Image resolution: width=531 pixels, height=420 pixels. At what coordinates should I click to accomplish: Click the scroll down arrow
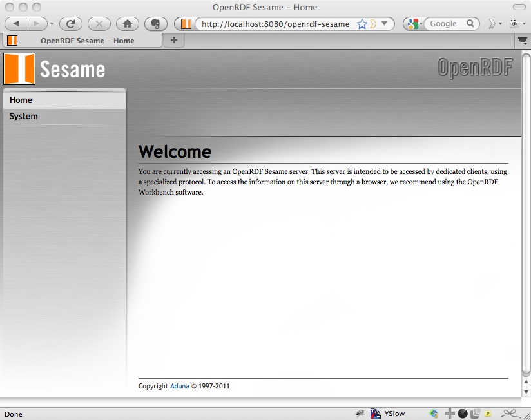(526, 392)
